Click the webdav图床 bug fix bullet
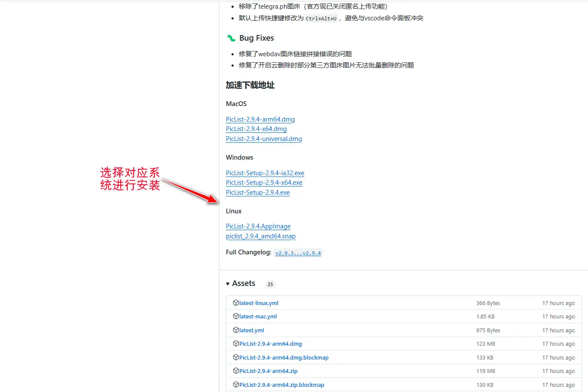Screen dimensions: 588x392 (x=296, y=54)
